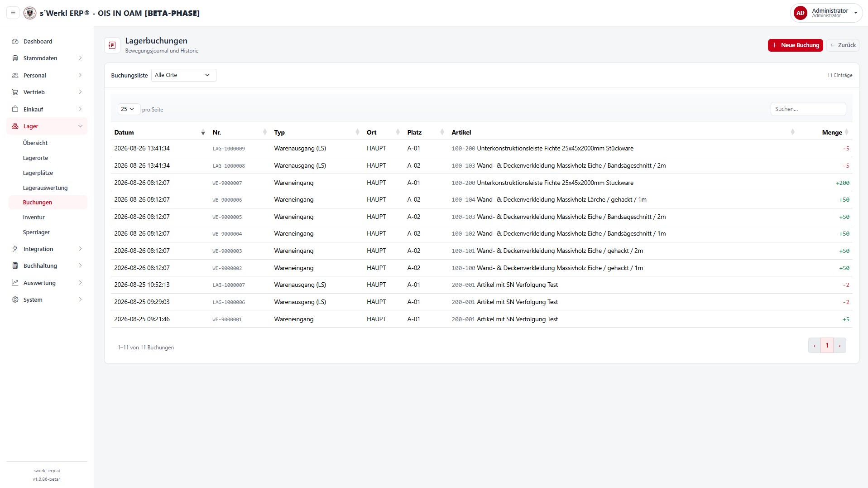
Task: Click the s'Werkl ERP logo emblem
Action: coord(30,13)
